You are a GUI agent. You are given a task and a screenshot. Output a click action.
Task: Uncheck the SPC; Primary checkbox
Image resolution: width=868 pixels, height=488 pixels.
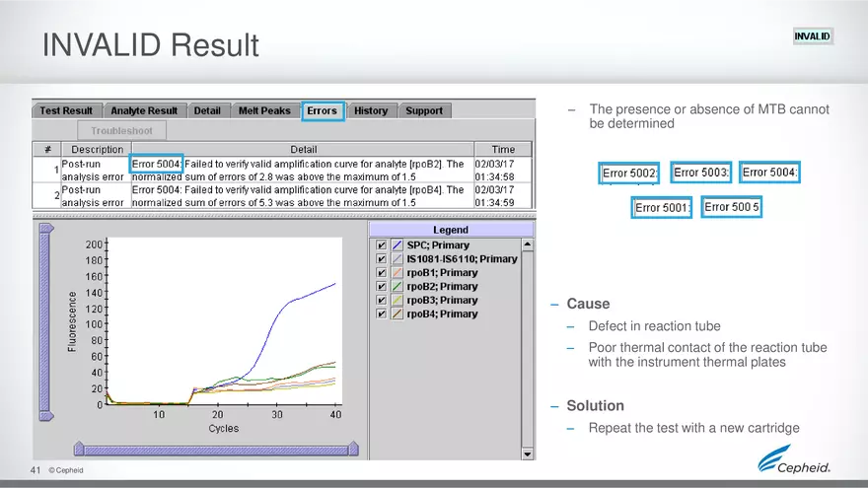(382, 245)
